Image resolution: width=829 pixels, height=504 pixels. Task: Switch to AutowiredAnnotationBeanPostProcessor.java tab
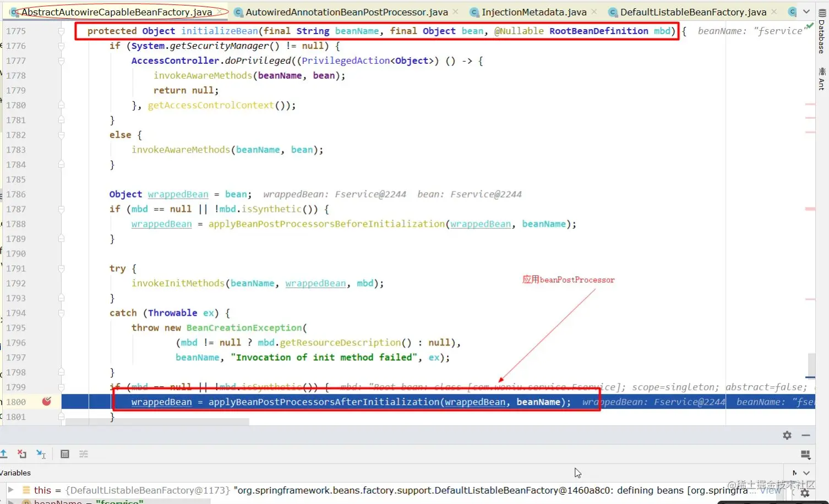pos(347,12)
